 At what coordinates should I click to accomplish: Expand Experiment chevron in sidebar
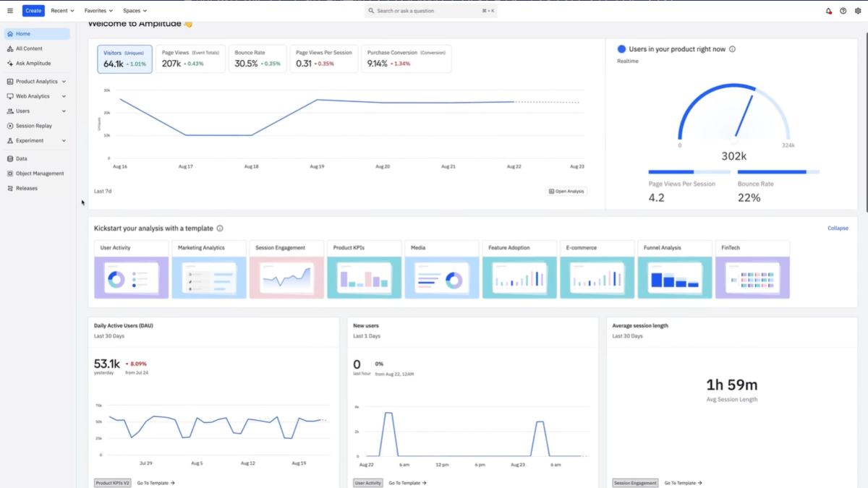pos(64,141)
